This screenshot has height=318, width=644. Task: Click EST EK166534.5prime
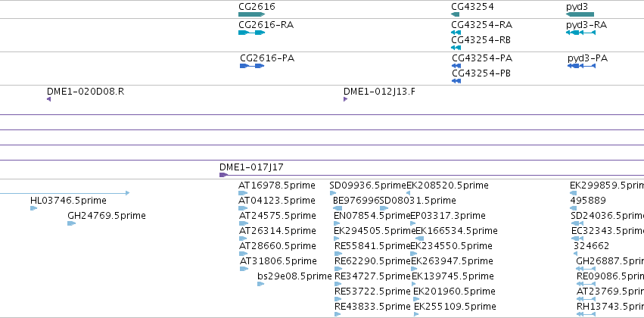[456, 231]
